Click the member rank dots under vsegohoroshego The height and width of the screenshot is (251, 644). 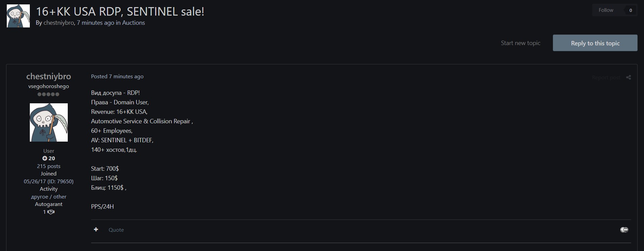click(x=48, y=94)
